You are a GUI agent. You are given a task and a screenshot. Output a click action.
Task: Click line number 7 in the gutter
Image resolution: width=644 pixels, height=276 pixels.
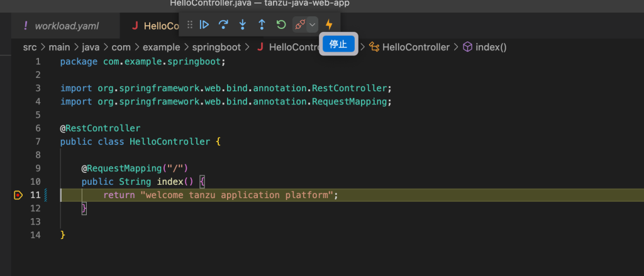pyautogui.click(x=38, y=142)
